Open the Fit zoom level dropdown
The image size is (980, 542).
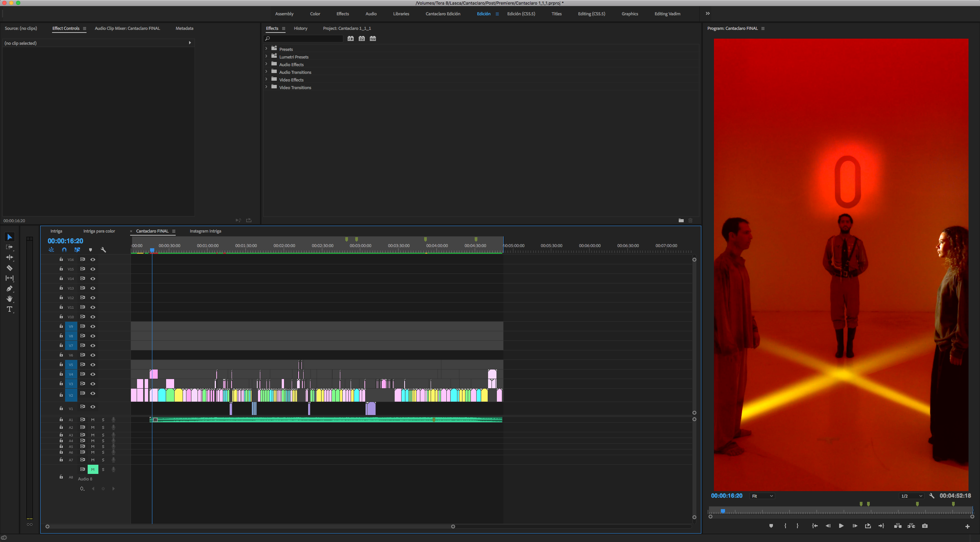762,496
